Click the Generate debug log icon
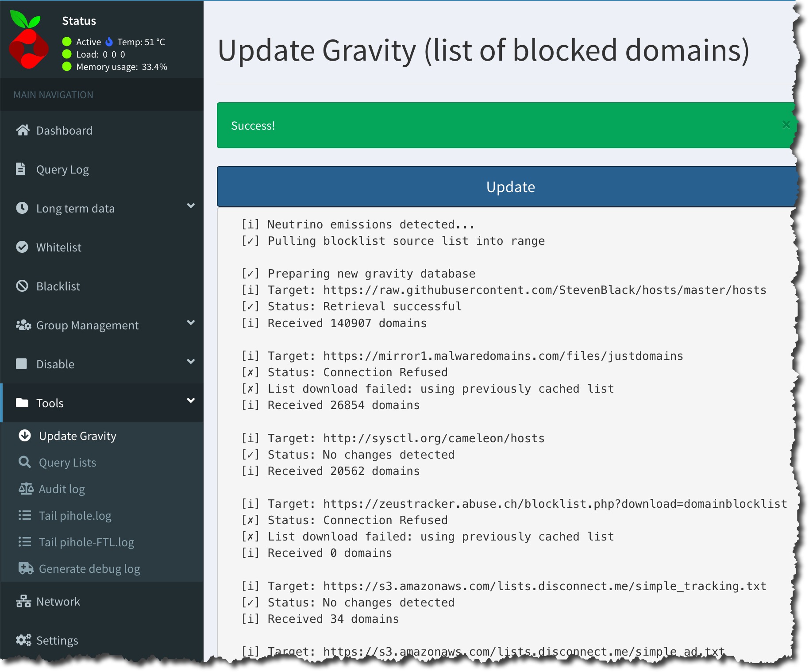 click(x=25, y=568)
